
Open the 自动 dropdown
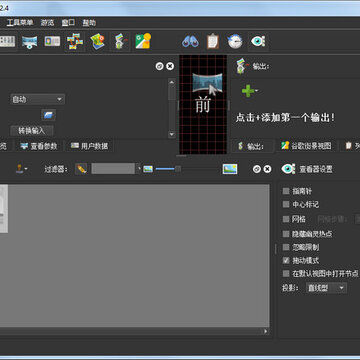coord(37,99)
